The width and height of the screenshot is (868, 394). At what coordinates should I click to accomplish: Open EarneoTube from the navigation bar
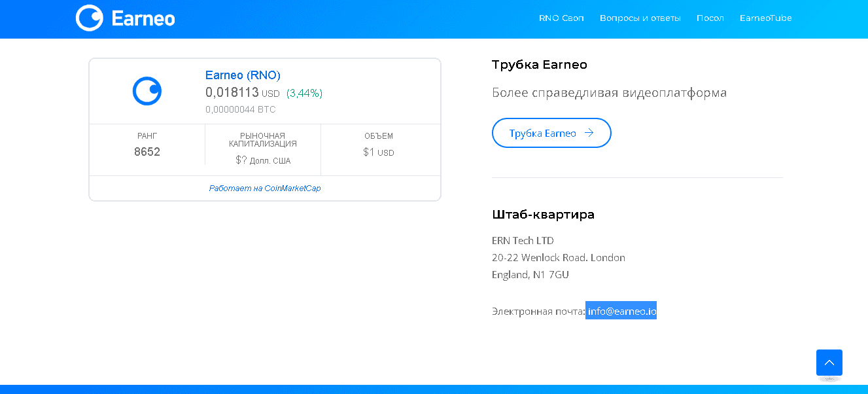765,18
